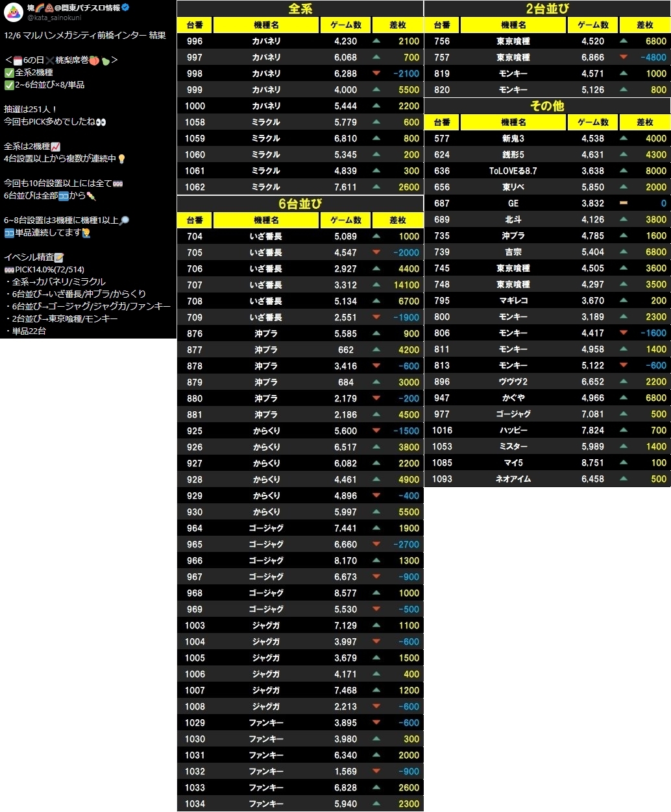Click the red down arrow in row 998

376,73
